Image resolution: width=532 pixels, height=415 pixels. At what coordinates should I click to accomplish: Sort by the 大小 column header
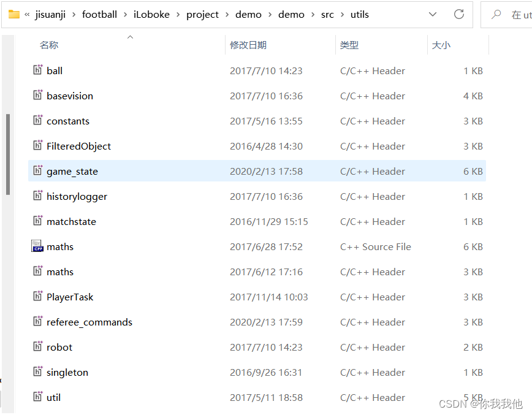coord(441,44)
